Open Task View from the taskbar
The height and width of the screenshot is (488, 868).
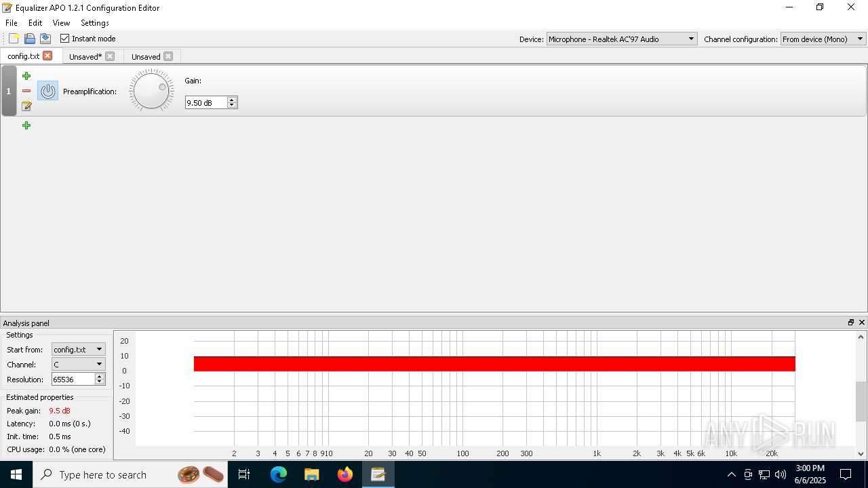[x=245, y=474]
